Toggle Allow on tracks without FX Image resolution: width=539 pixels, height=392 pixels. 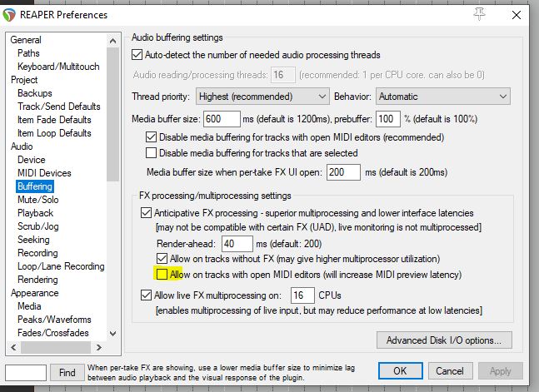pos(162,258)
